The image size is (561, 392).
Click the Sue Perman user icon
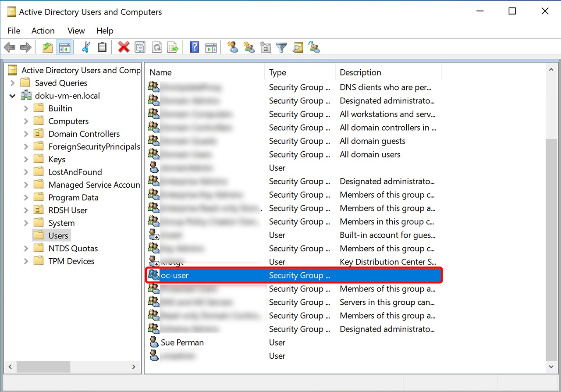153,342
